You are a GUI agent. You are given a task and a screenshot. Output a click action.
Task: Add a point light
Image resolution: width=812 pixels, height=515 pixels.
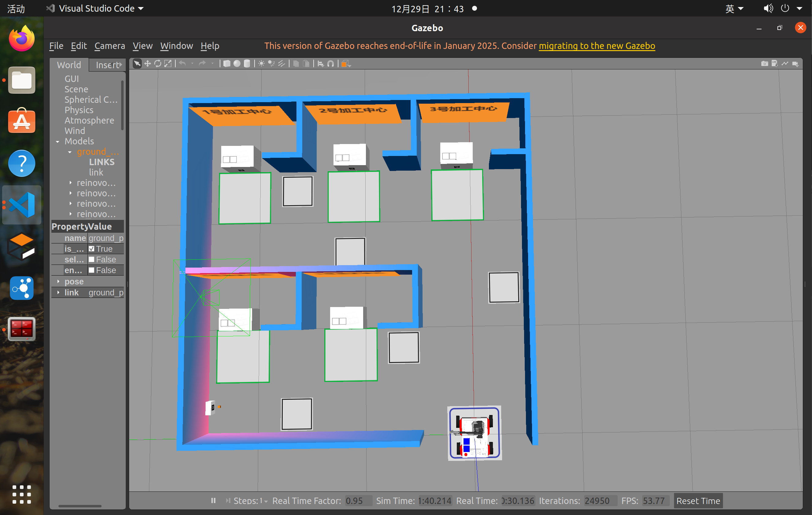261,64
